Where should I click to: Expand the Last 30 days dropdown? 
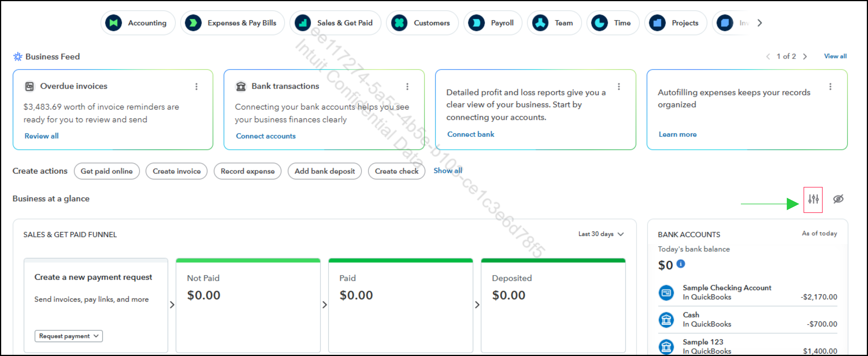(601, 234)
